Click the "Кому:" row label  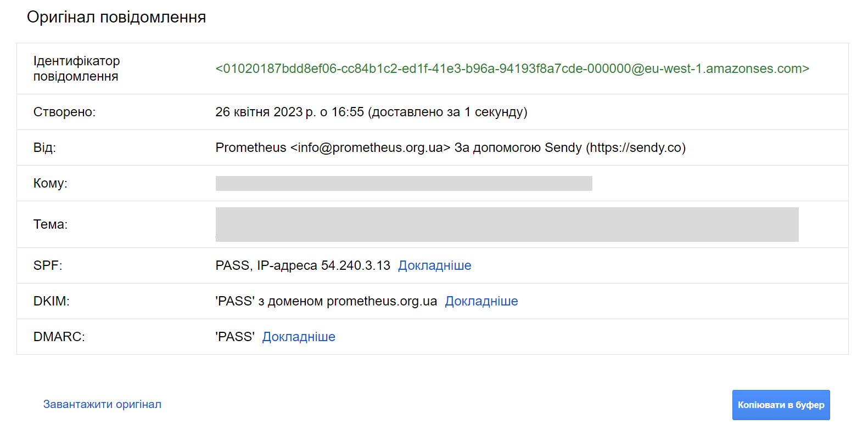[50, 183]
